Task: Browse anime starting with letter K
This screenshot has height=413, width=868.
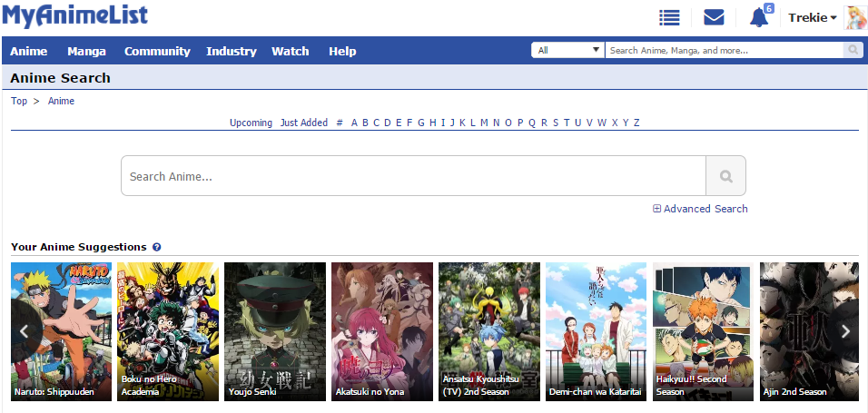Action: tap(461, 123)
